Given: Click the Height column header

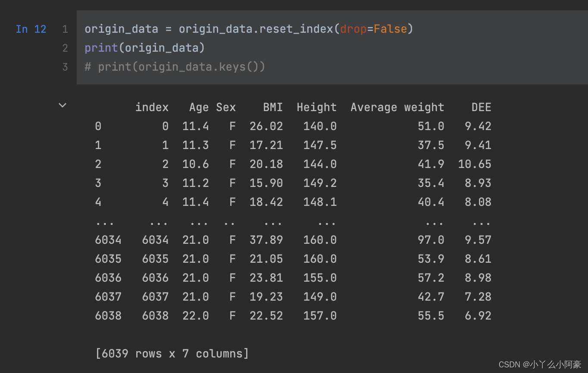Looking at the screenshot, I should tap(317, 107).
